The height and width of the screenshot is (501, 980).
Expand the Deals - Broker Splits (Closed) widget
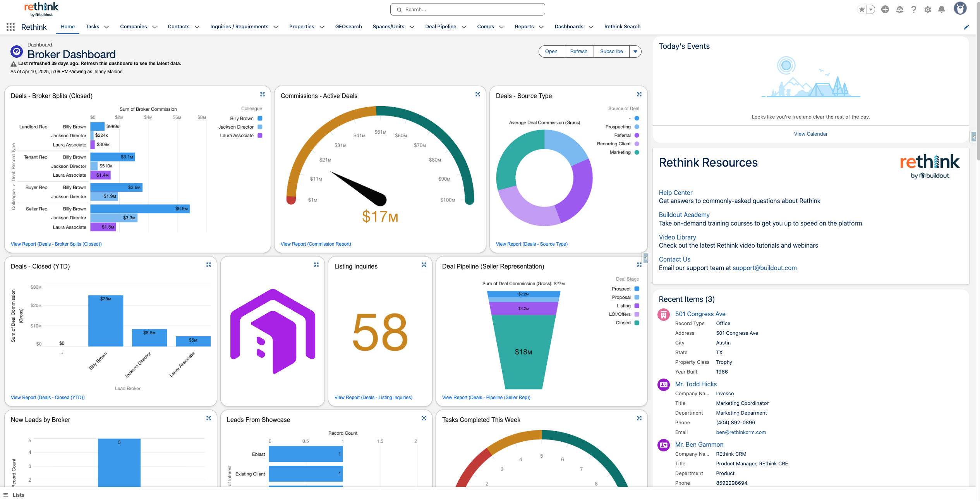263,94
